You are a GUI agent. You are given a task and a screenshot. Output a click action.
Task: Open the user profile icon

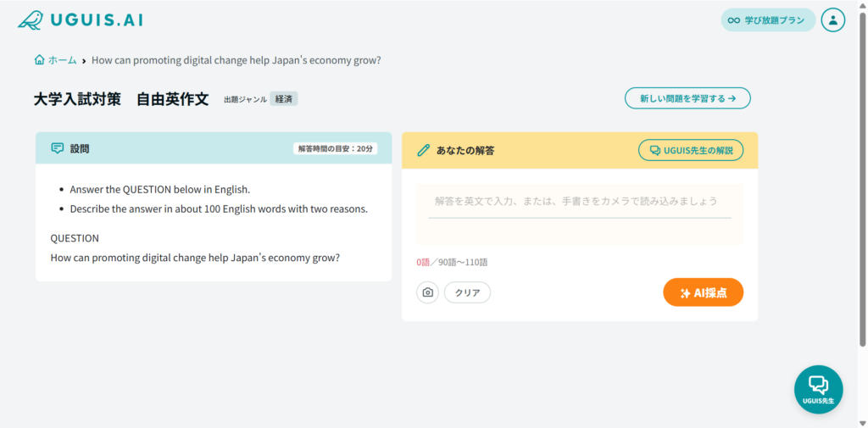pyautogui.click(x=833, y=20)
